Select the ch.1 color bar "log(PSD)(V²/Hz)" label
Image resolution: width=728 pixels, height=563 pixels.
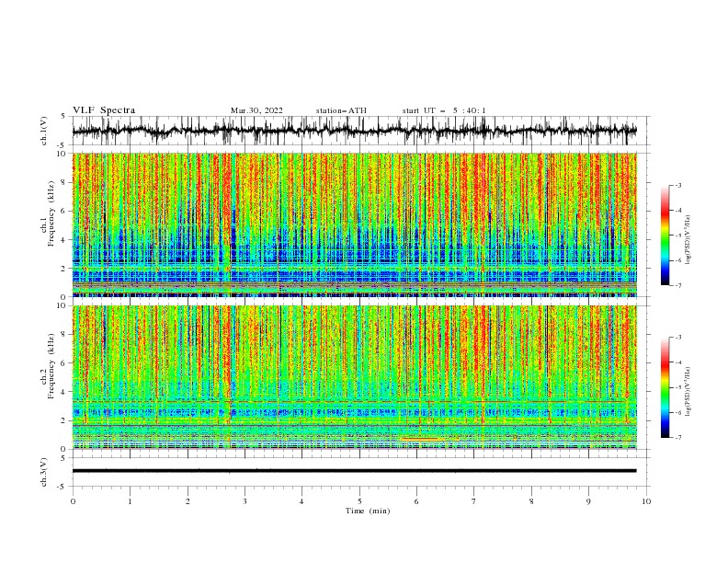(x=689, y=240)
